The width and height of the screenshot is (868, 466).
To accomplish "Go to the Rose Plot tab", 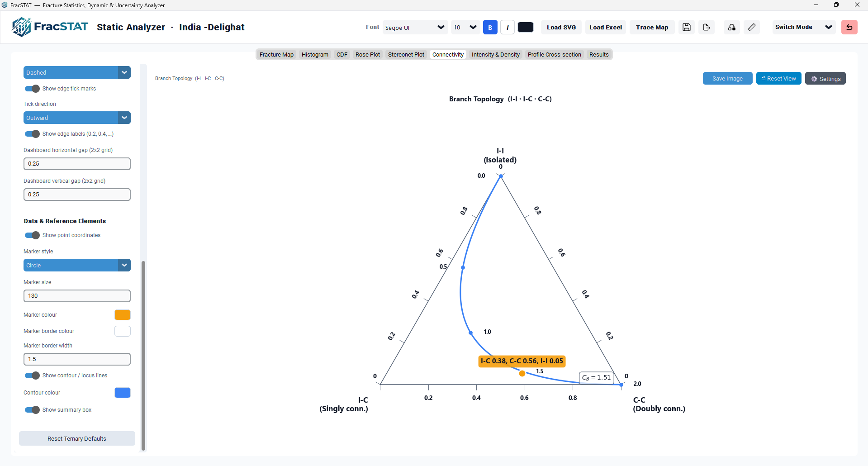I will click(x=368, y=54).
